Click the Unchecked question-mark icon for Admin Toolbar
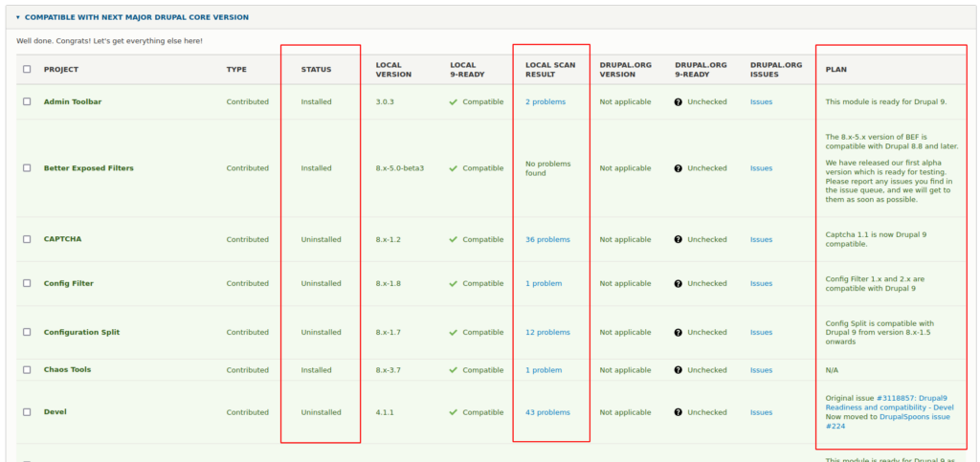This screenshot has width=980, height=462. point(679,101)
